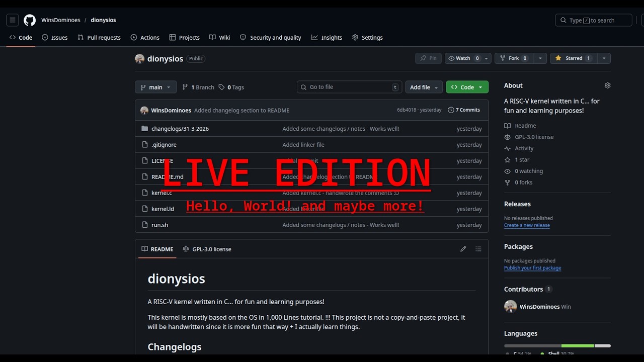View watchers via '0 watching' link
The height and width of the screenshot is (362, 644).
(x=523, y=171)
